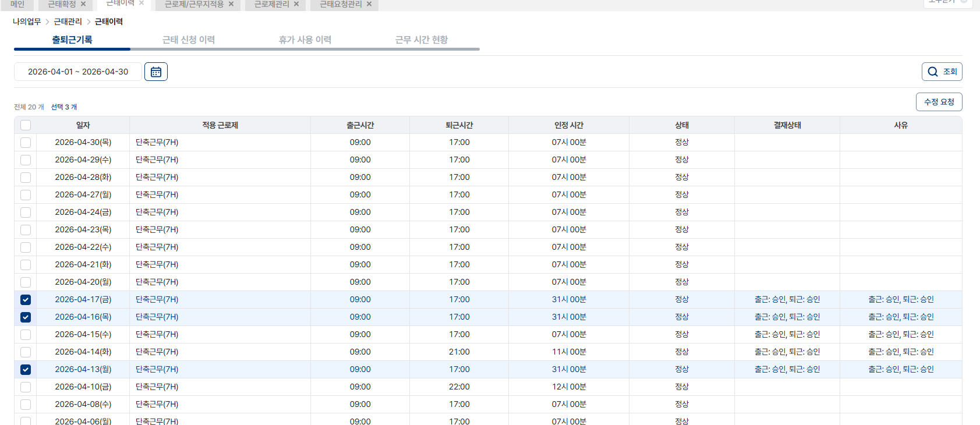Click the magnifier icon in 조회 button

[x=933, y=72]
